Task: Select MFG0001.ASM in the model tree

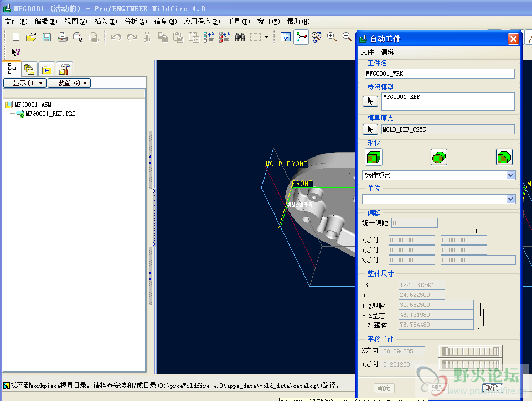Action: 33,105
